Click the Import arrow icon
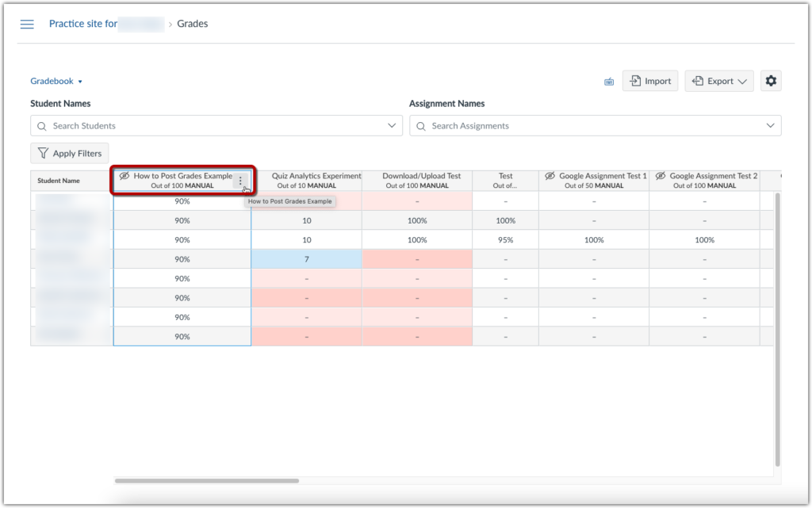The image size is (812, 508). [634, 80]
